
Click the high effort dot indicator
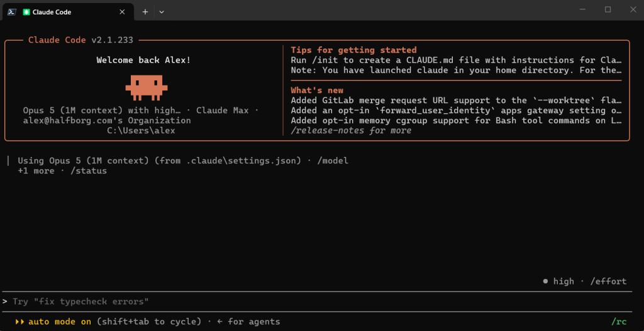tap(545, 281)
